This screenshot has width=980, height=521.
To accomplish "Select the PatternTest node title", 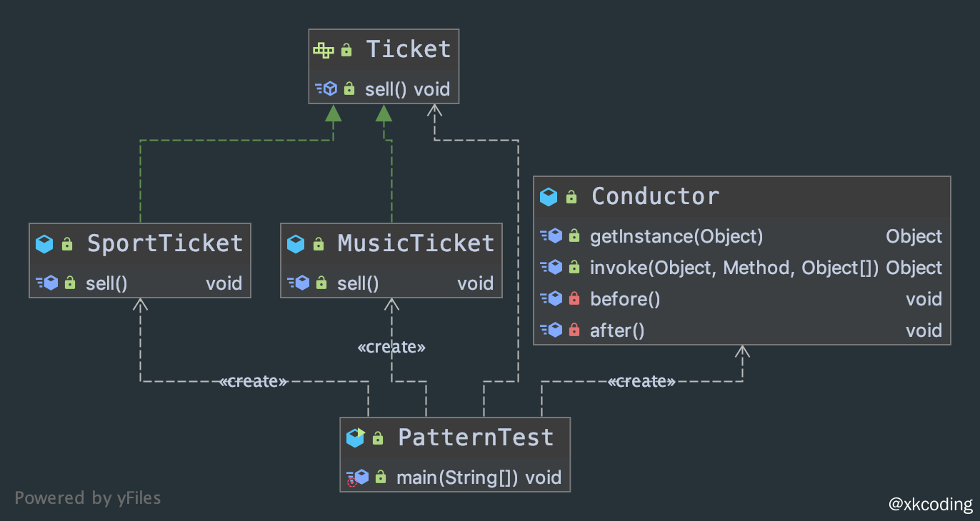I will [476, 437].
